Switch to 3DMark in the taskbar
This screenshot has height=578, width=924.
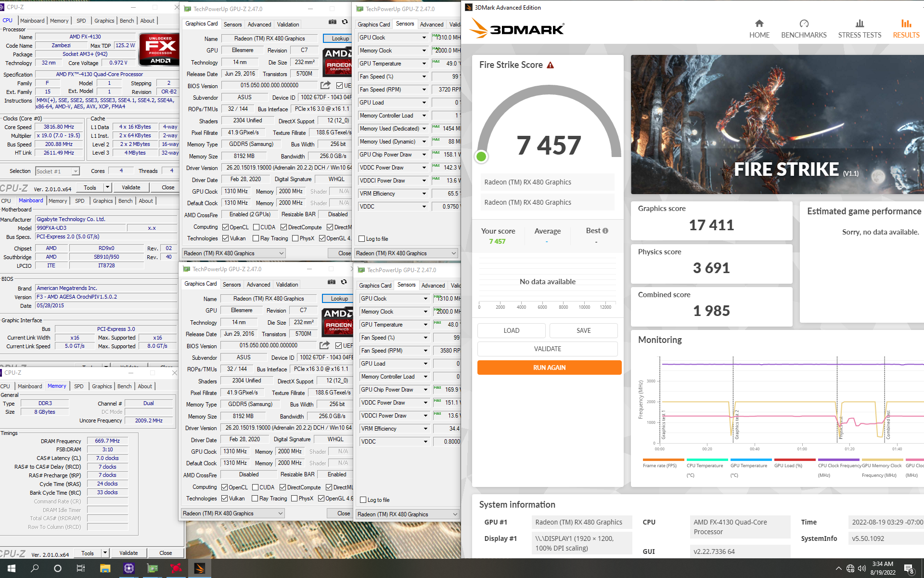click(x=199, y=568)
